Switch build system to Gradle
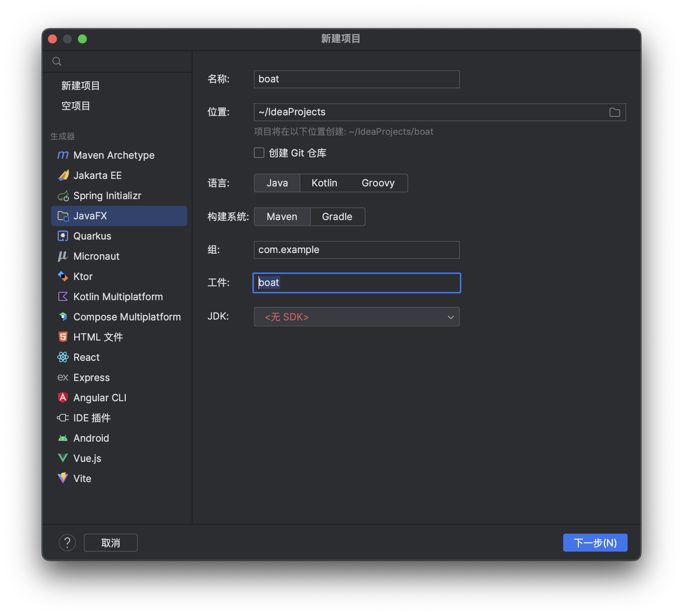683x616 pixels. (x=337, y=217)
